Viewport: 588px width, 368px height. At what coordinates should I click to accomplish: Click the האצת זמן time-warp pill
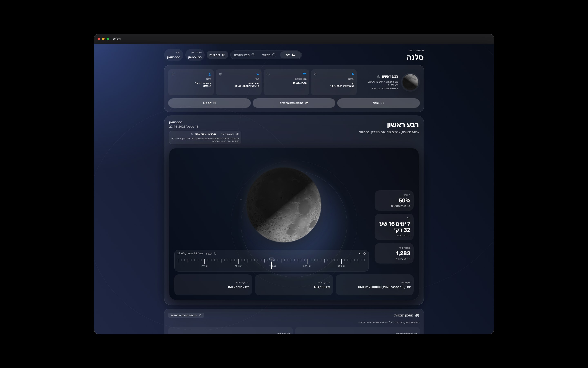195,55
